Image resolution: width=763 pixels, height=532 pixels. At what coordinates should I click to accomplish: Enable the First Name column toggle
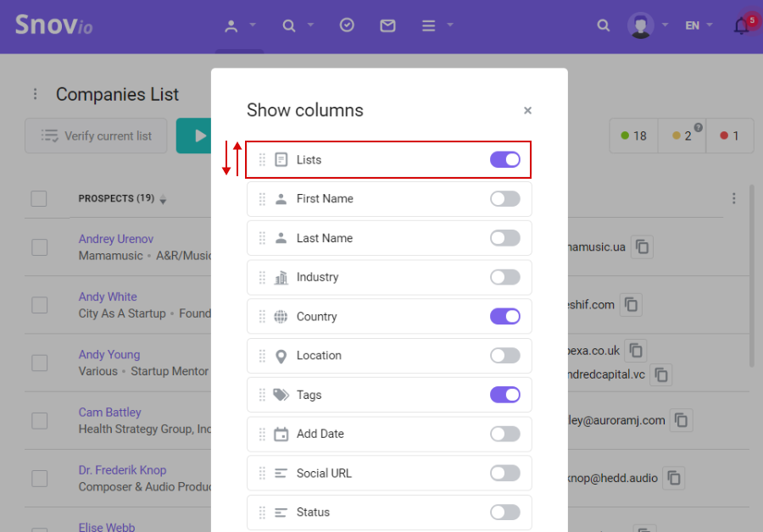(505, 199)
